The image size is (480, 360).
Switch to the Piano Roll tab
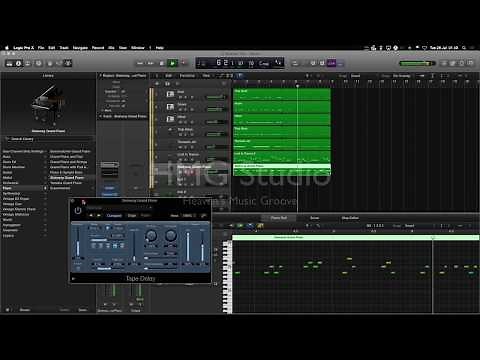coord(279,218)
